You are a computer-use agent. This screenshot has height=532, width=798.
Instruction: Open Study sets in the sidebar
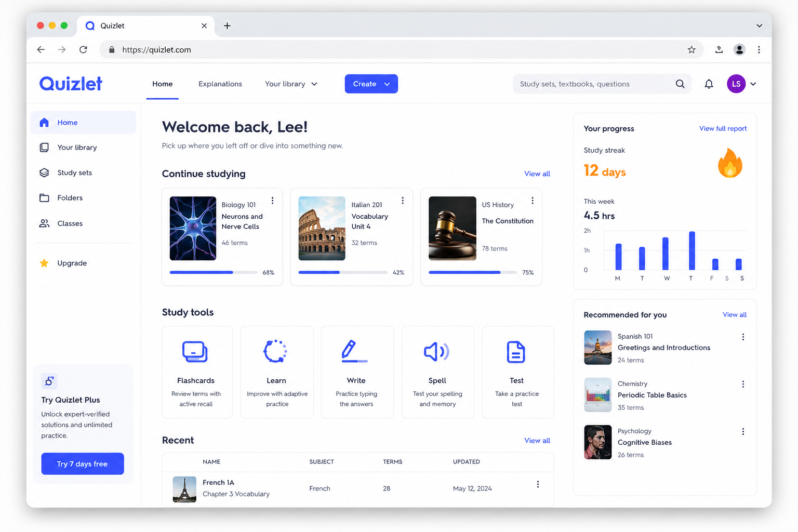pyautogui.click(x=84, y=173)
